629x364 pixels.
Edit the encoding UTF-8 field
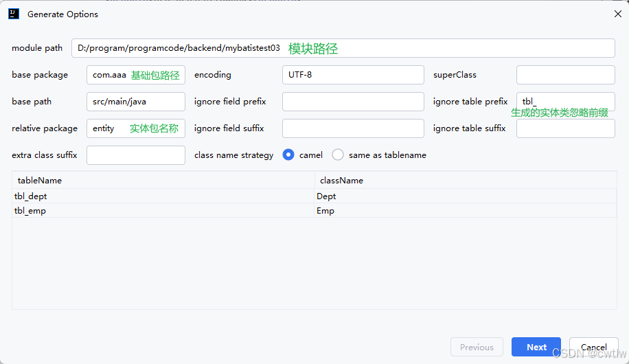[353, 75]
